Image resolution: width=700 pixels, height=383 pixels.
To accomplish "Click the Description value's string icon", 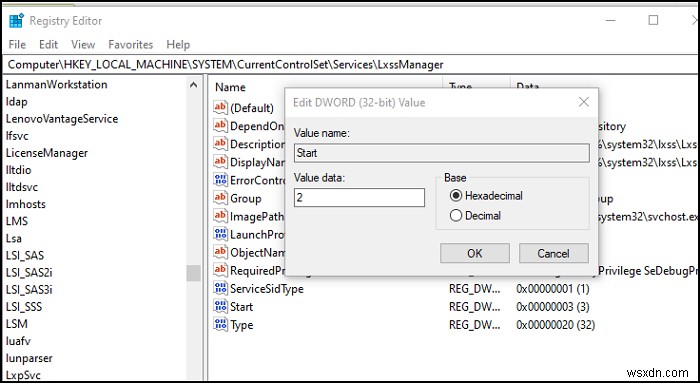I will pyautogui.click(x=220, y=144).
